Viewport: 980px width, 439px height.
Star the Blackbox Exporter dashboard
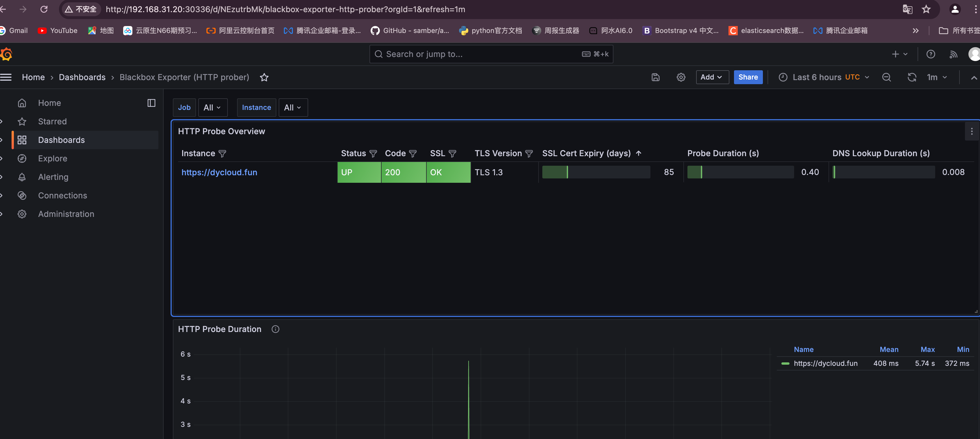(x=264, y=77)
